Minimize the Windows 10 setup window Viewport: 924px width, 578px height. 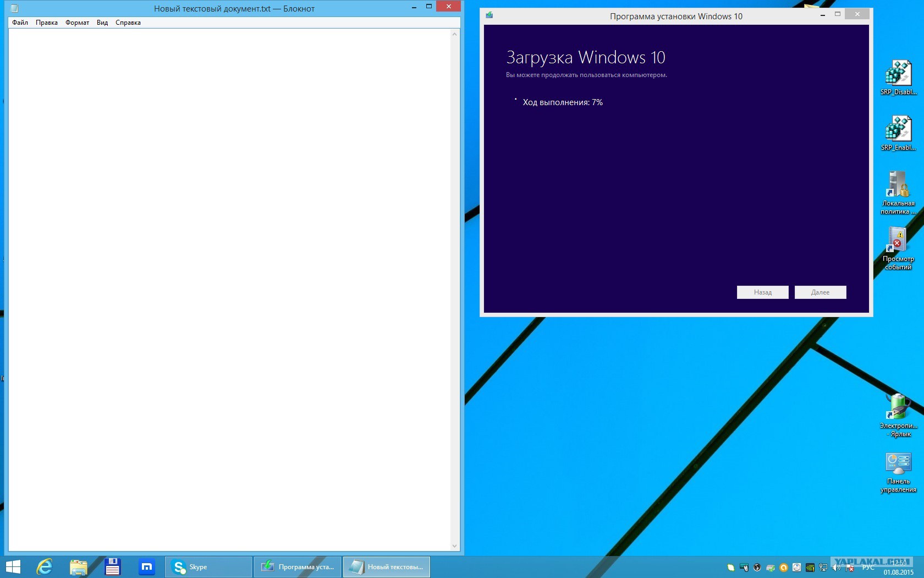tap(823, 15)
